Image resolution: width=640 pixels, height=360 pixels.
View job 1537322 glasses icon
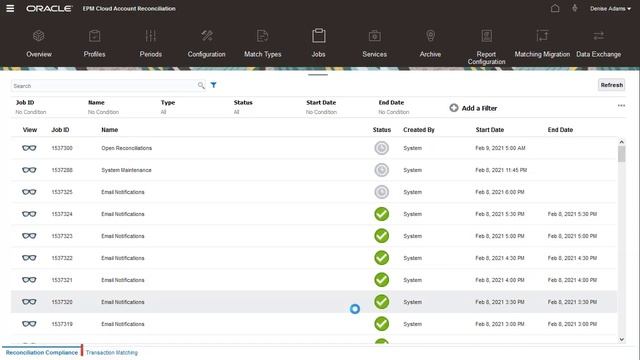coord(29,258)
